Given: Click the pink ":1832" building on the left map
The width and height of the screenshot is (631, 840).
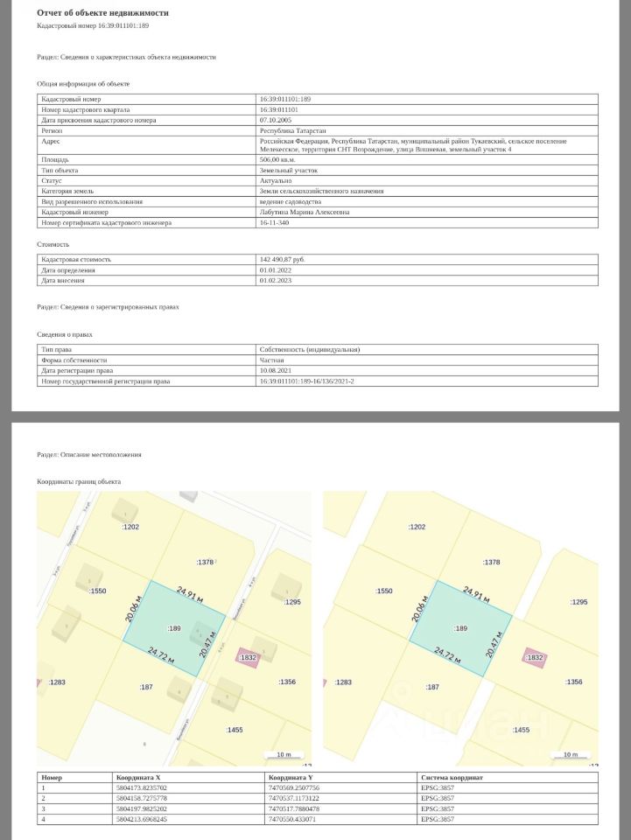Looking at the screenshot, I should [x=248, y=657].
